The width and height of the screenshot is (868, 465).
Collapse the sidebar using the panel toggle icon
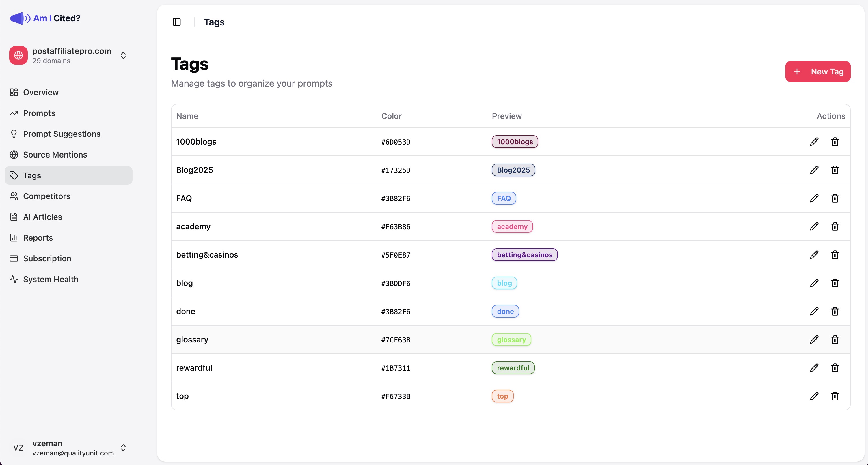click(176, 22)
